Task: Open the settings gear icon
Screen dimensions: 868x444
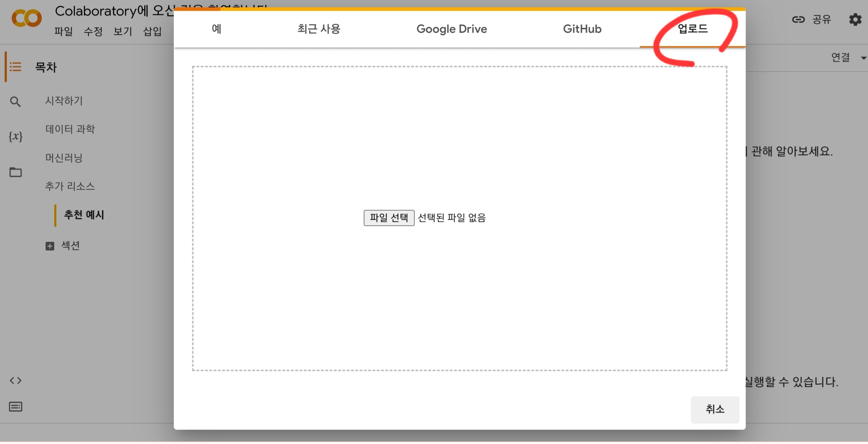Action: (x=855, y=19)
